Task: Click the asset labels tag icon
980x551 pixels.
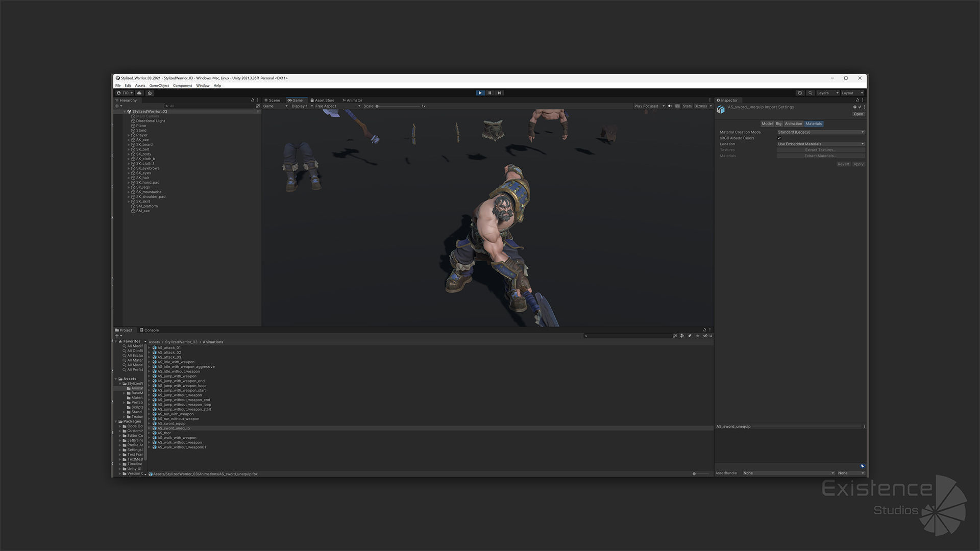Action: click(862, 466)
